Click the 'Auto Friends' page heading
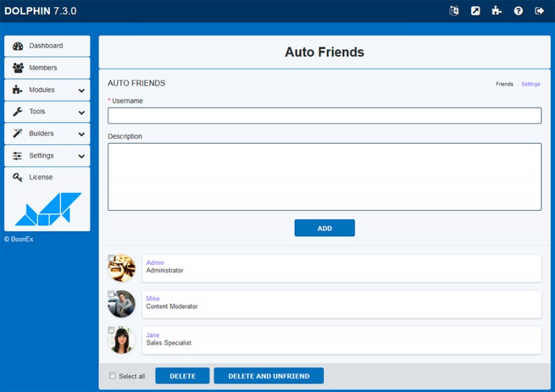555x392 pixels. [x=325, y=52]
